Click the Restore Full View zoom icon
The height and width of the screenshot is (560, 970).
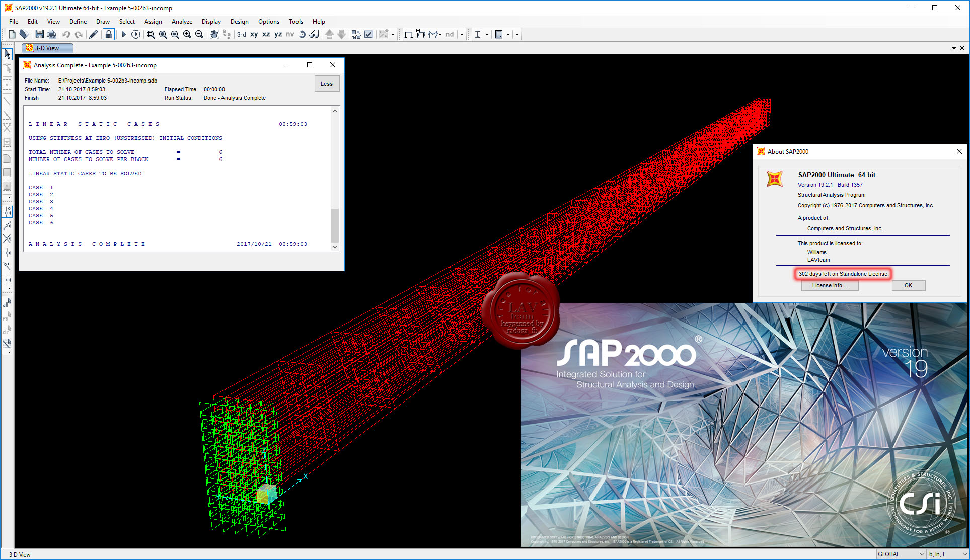(x=163, y=34)
